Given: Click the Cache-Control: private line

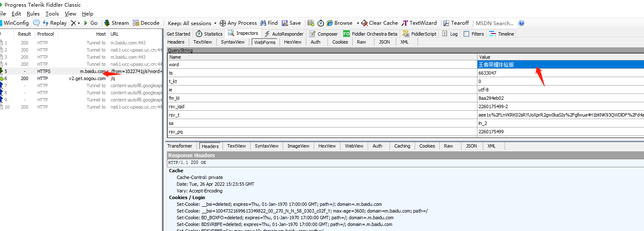Looking at the screenshot, I should pyautogui.click(x=200, y=177).
